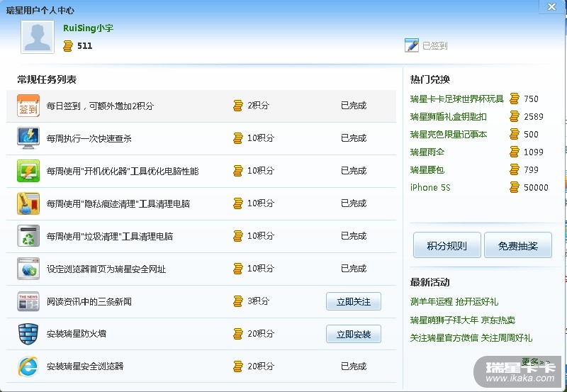Click the quick scan monitor lightning icon

pos(28,138)
